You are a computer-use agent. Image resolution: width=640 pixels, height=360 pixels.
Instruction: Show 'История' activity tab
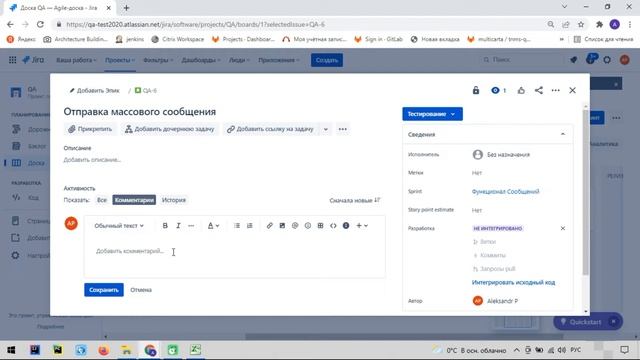pyautogui.click(x=174, y=200)
